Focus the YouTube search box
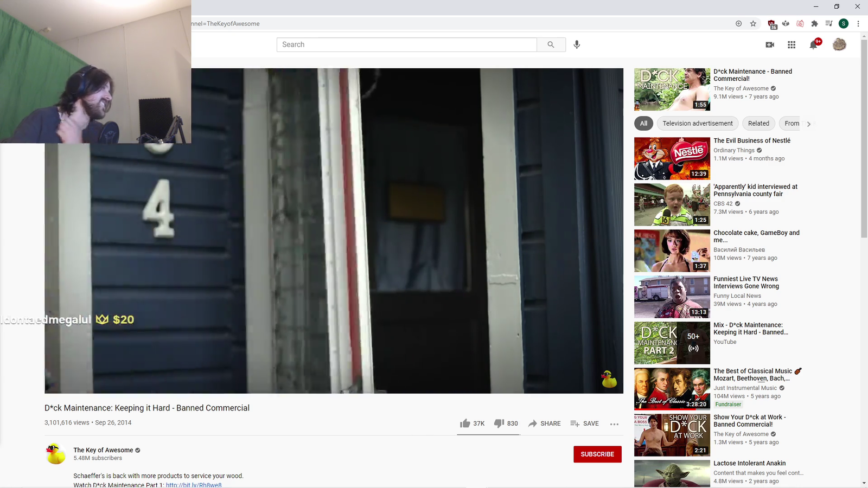 tap(407, 44)
